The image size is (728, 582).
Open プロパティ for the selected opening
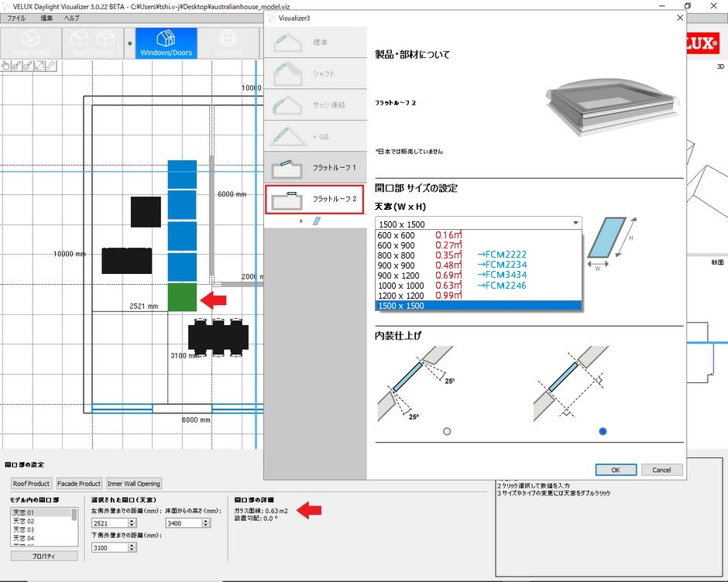44,556
